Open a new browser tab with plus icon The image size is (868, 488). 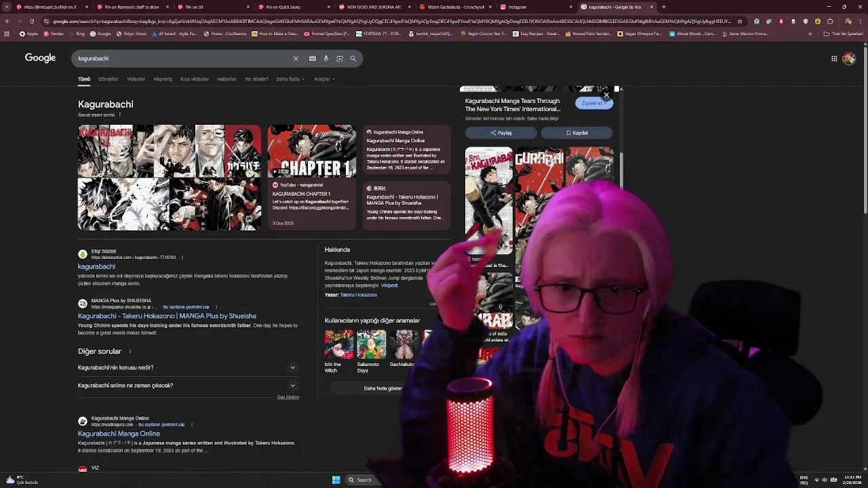pos(663,7)
